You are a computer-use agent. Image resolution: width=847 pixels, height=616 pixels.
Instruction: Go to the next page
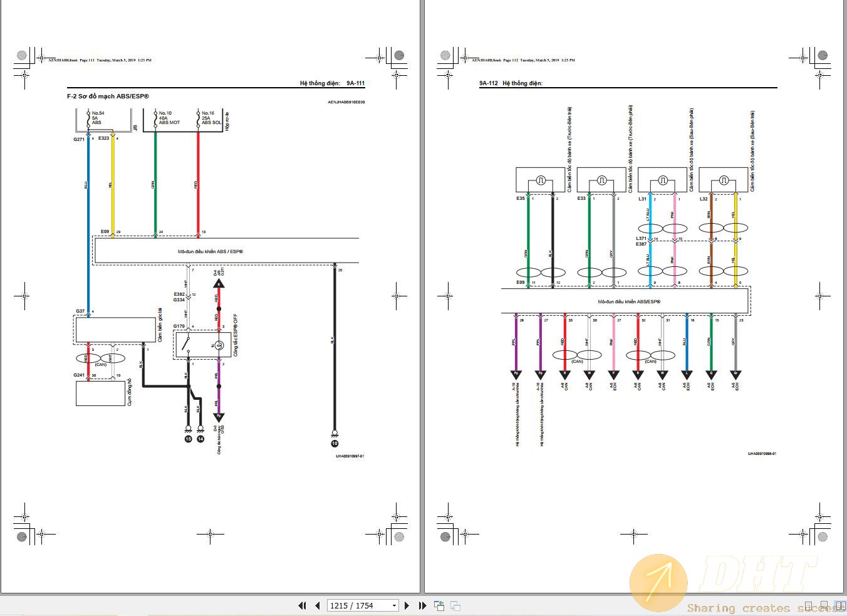click(407, 605)
